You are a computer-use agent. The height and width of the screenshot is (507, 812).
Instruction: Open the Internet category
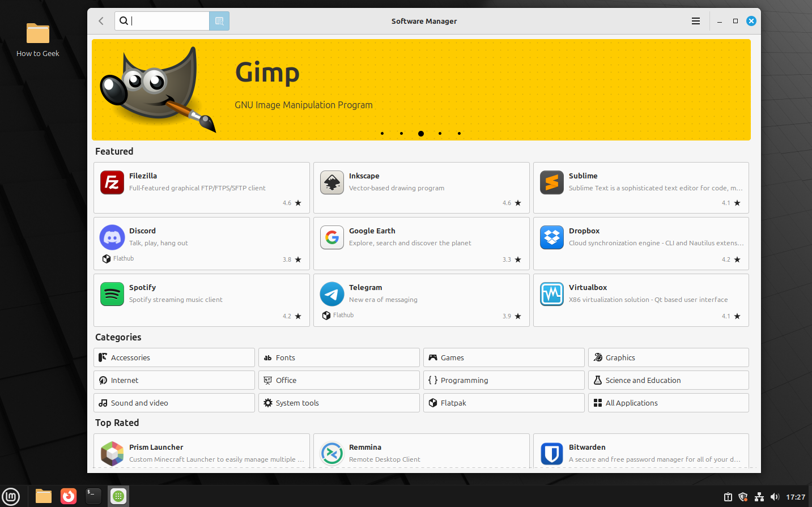(174, 380)
